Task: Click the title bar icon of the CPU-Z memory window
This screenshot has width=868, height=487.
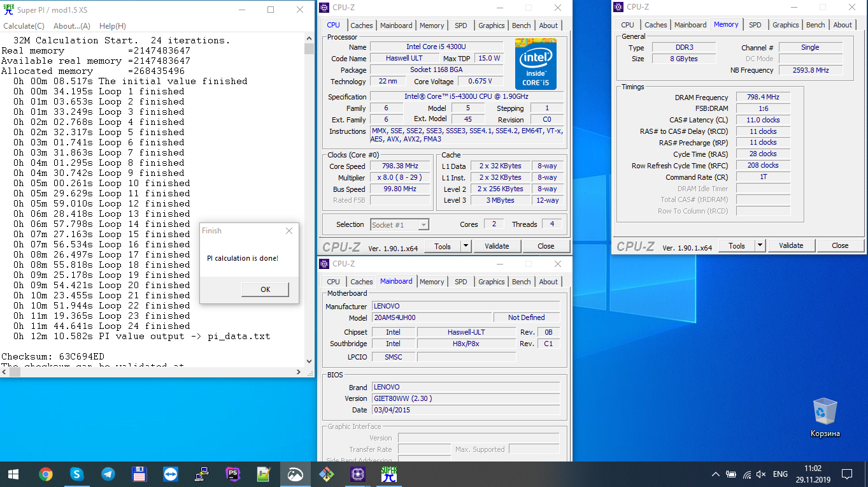Action: click(x=618, y=7)
